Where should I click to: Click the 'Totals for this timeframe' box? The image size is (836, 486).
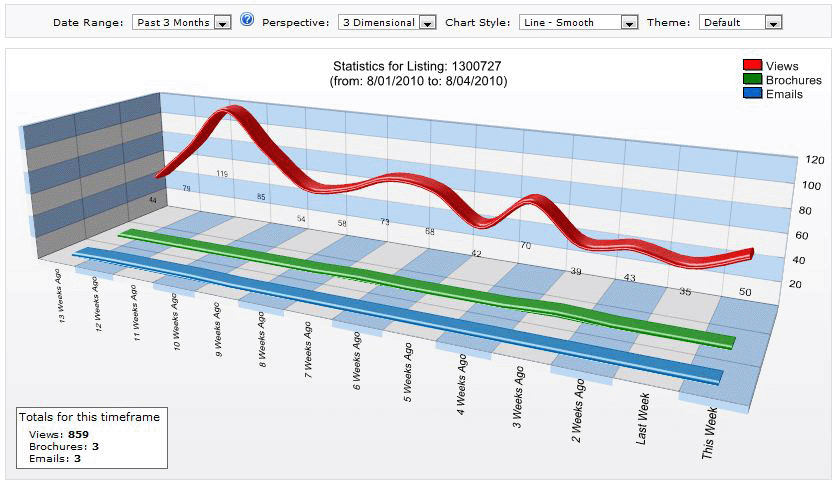click(x=92, y=438)
